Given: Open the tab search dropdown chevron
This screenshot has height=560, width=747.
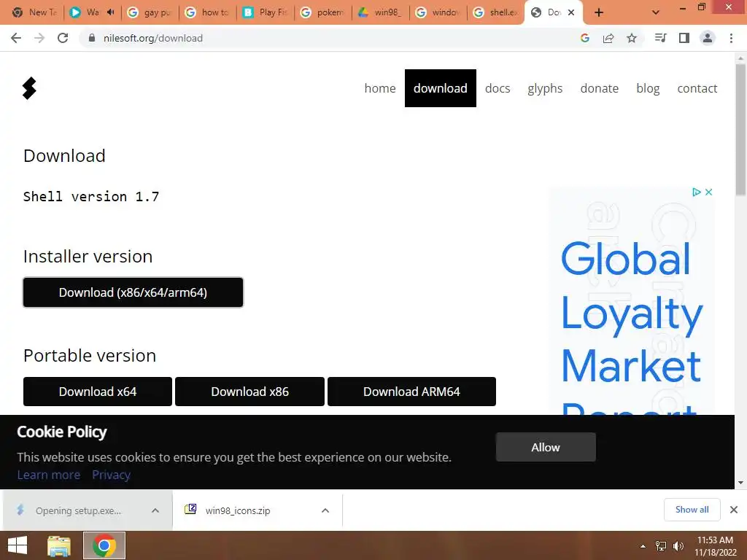Looking at the screenshot, I should tap(656, 12).
